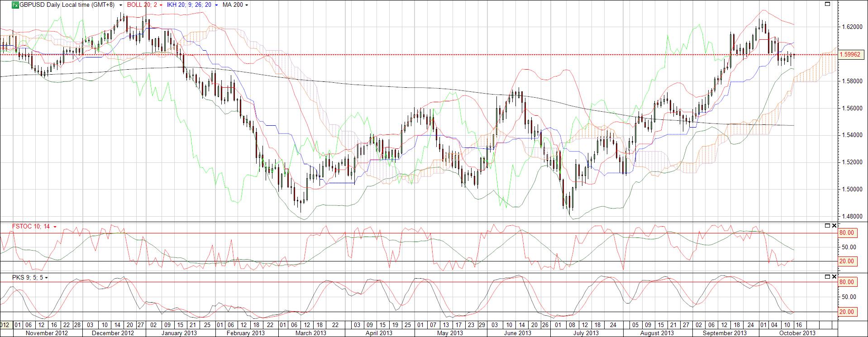
Task: Open the GBPUSD Daily chart settings dropdown
Action: [x=120, y=5]
